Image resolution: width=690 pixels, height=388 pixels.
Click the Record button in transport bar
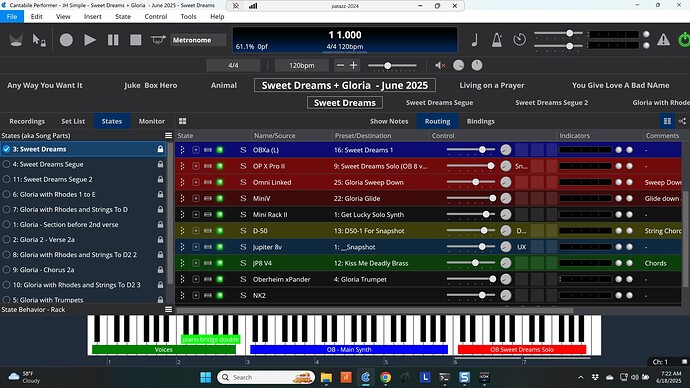pos(66,40)
